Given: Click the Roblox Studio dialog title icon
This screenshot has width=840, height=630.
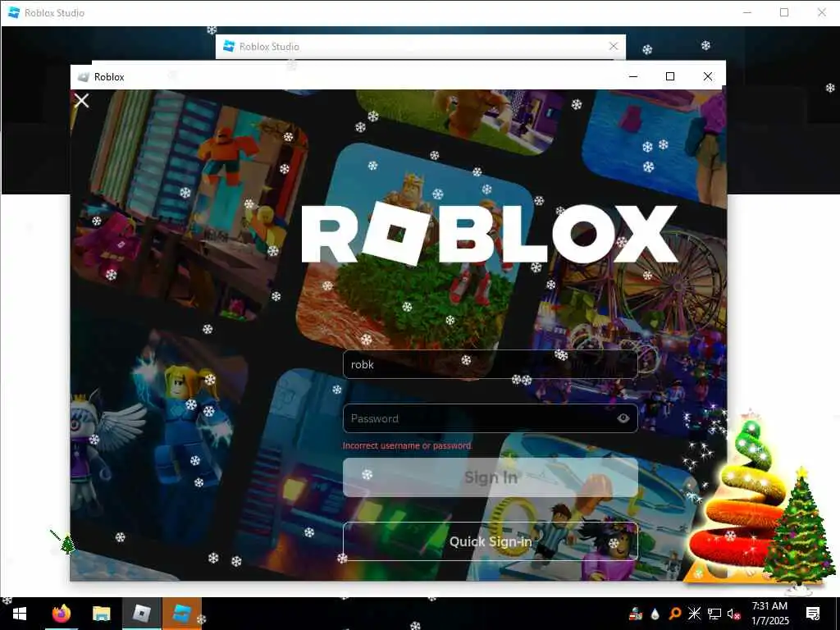Looking at the screenshot, I should coord(229,46).
